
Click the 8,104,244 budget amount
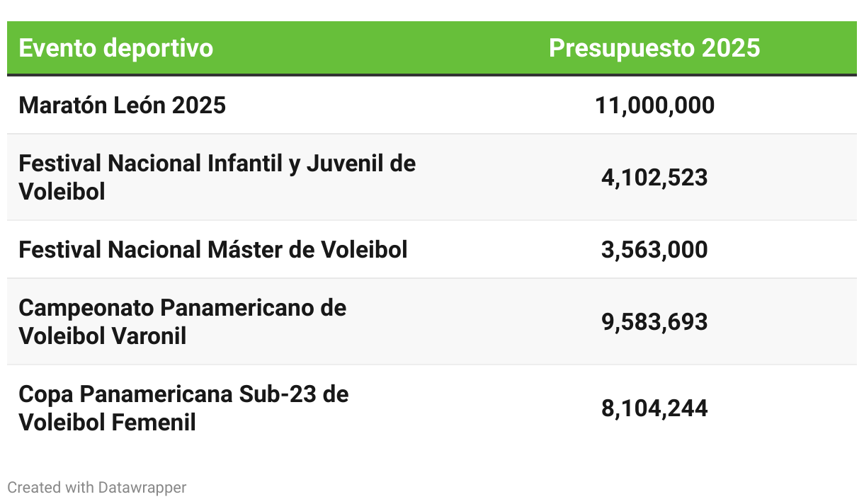pos(654,408)
